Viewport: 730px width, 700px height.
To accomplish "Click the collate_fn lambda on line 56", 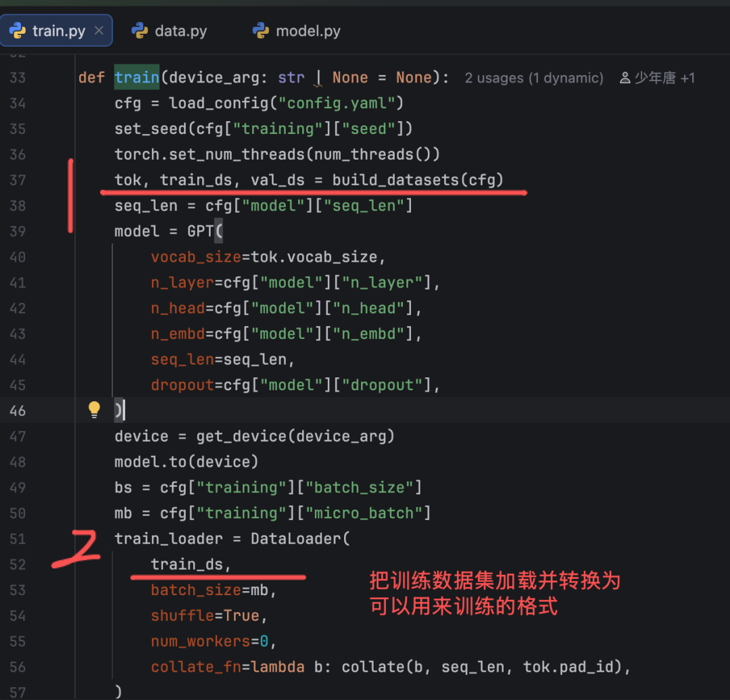I will point(195,666).
